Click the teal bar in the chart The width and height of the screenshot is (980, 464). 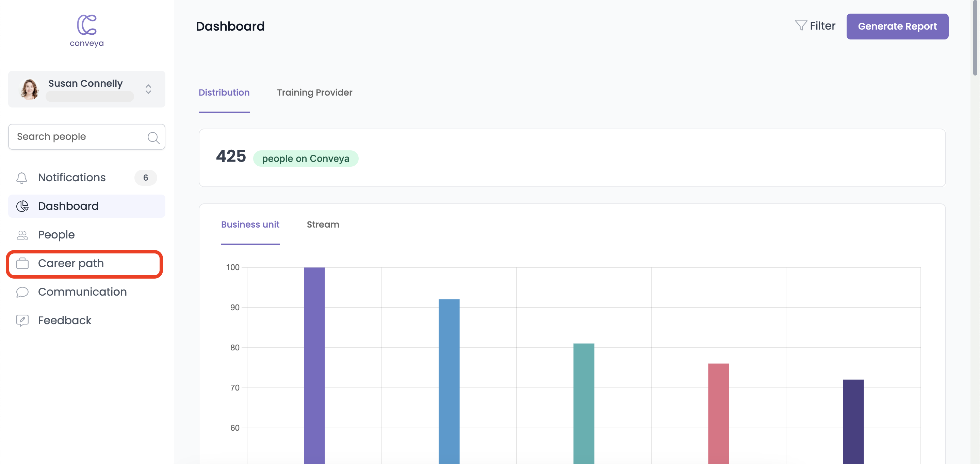tap(584, 403)
